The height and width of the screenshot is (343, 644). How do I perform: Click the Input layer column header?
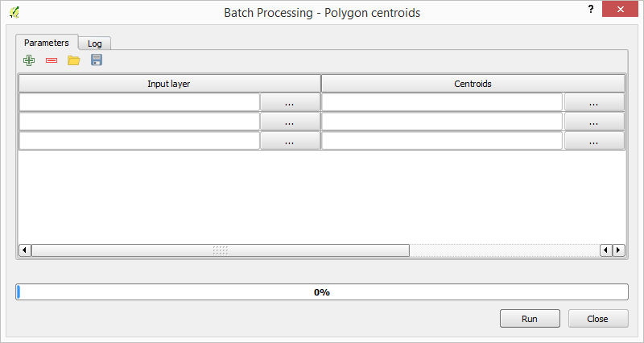click(169, 84)
